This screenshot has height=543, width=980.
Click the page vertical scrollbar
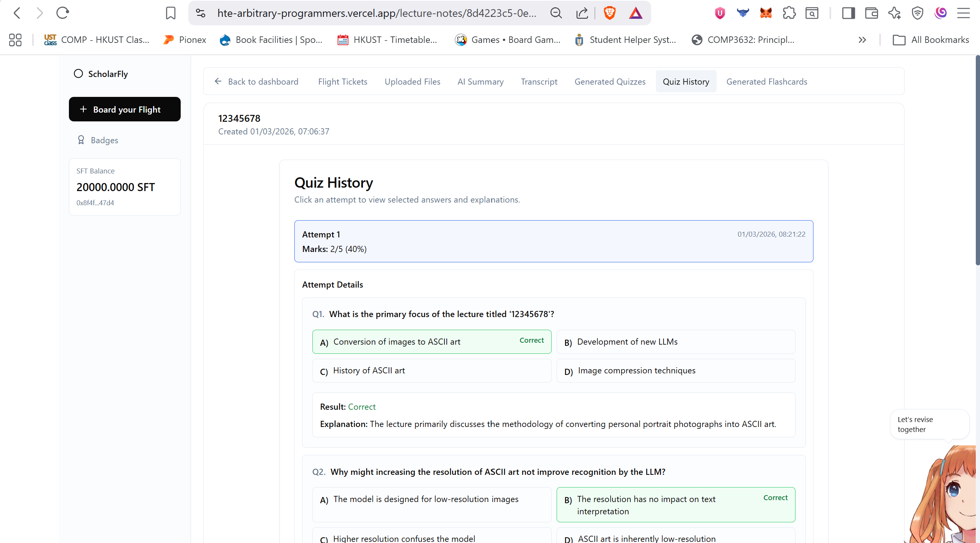pyautogui.click(x=977, y=161)
